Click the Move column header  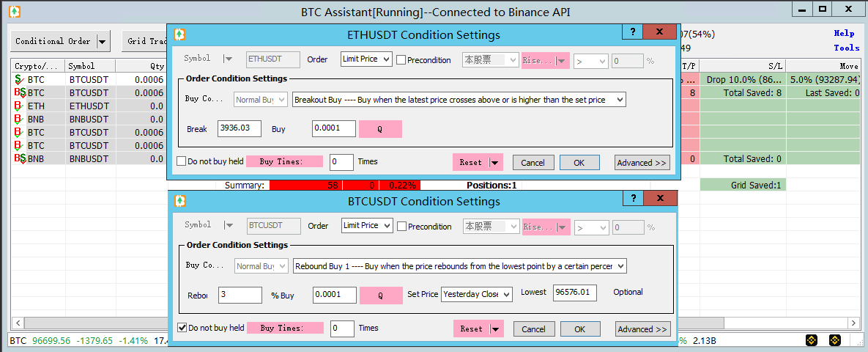pos(823,66)
